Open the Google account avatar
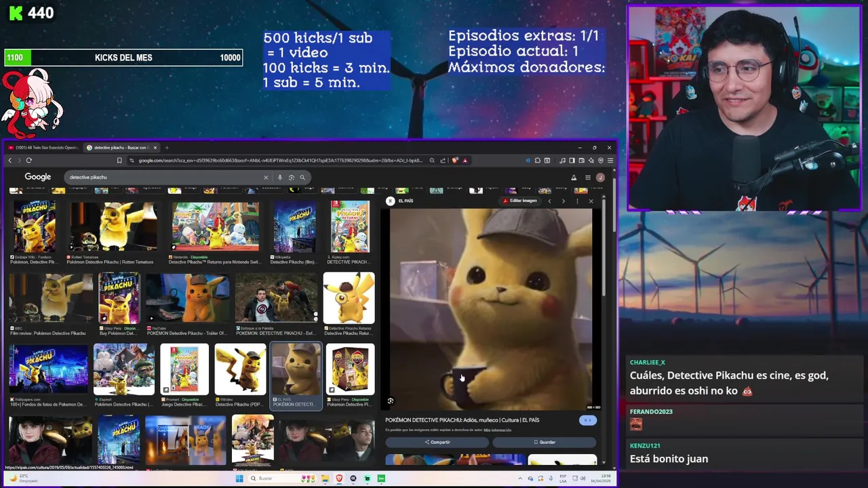 (x=600, y=178)
